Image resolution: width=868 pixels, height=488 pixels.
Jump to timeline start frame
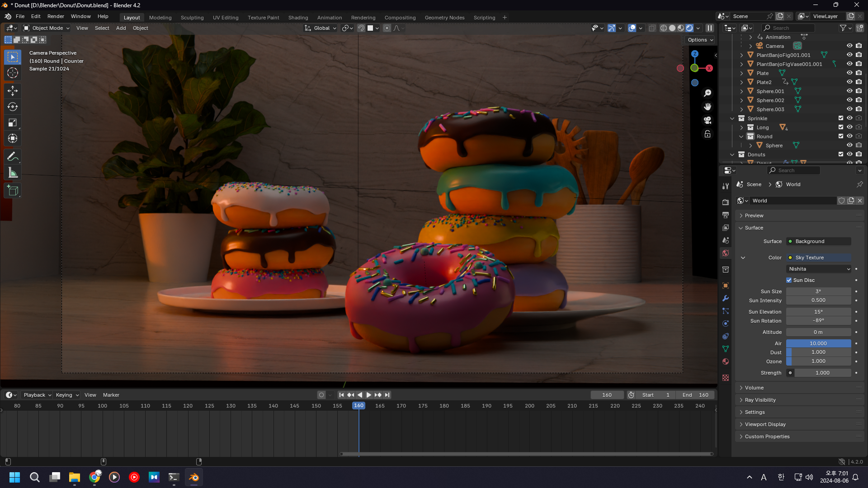pos(342,395)
